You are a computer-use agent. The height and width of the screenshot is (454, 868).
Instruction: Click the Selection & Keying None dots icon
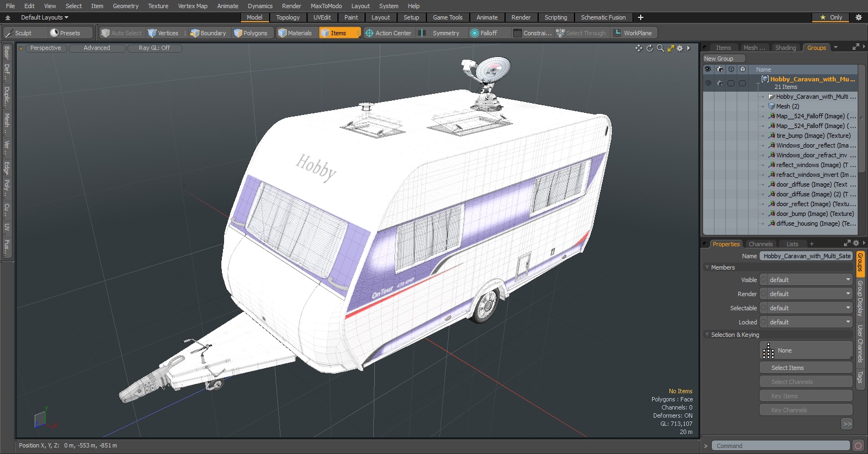coord(769,351)
